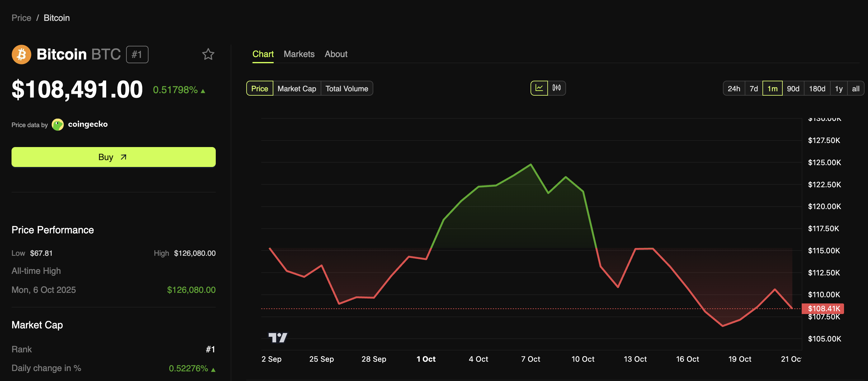Select the Price data toggle
This screenshot has width=868, height=381.
point(259,89)
